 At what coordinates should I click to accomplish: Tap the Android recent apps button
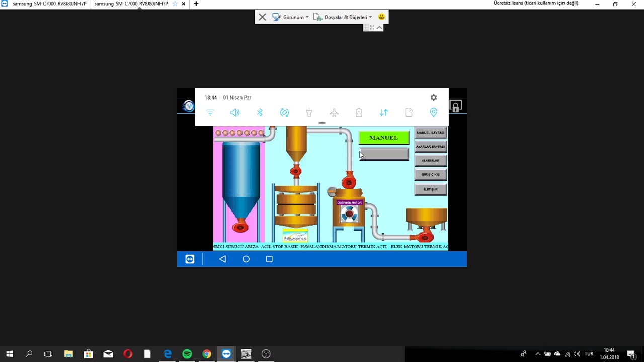pyautogui.click(x=269, y=259)
